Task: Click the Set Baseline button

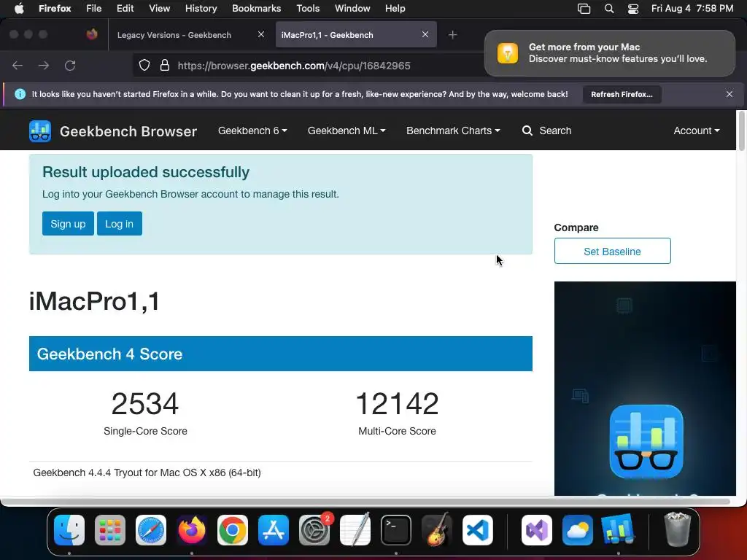Action: click(612, 251)
